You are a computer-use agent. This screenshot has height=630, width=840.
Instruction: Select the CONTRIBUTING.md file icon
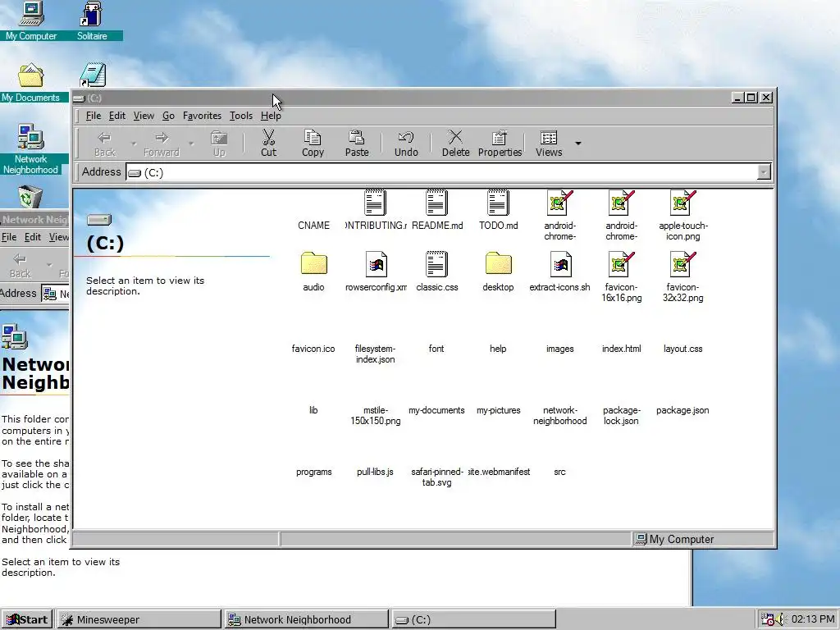tap(375, 203)
